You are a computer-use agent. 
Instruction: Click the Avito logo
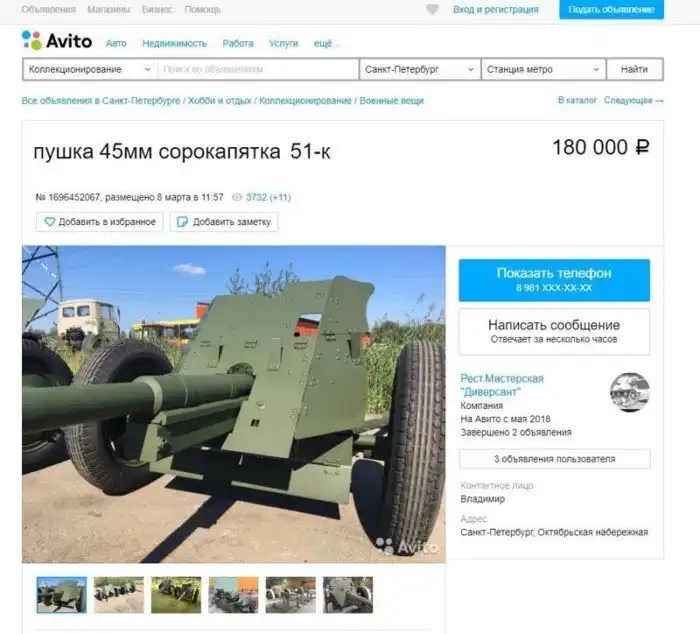57,41
